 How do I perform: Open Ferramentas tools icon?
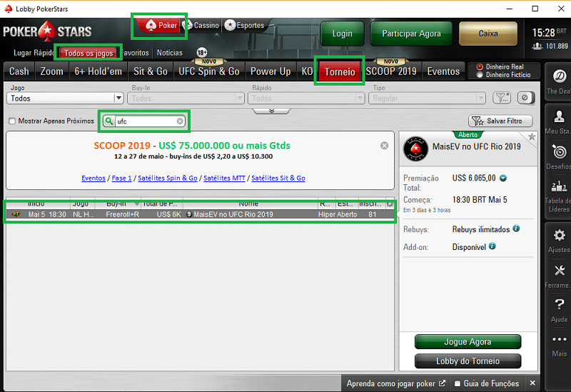pos(560,271)
